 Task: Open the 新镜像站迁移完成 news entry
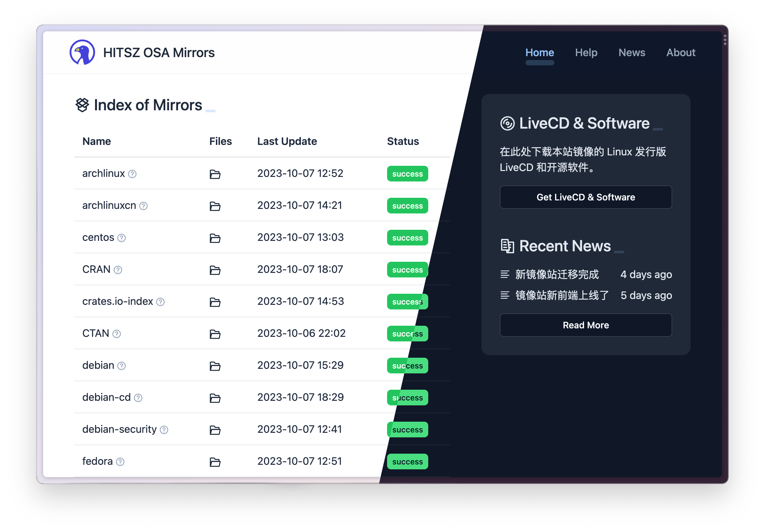[x=557, y=275]
